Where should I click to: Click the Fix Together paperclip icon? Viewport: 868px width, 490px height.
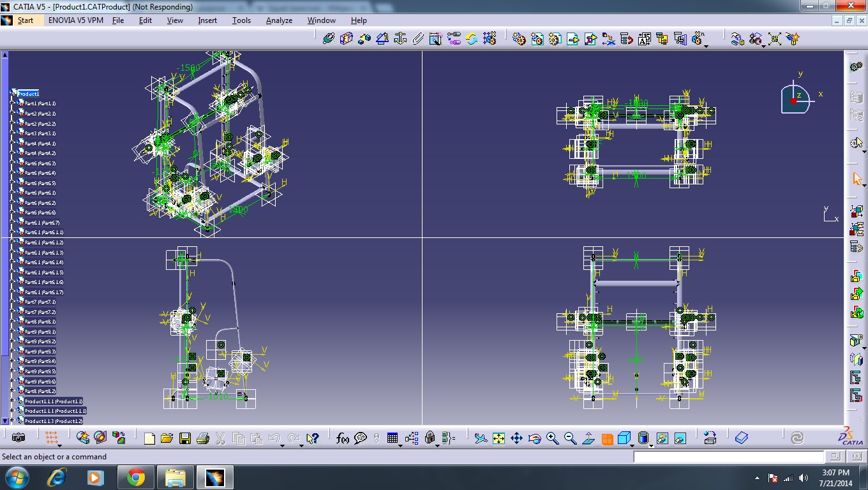coord(418,39)
